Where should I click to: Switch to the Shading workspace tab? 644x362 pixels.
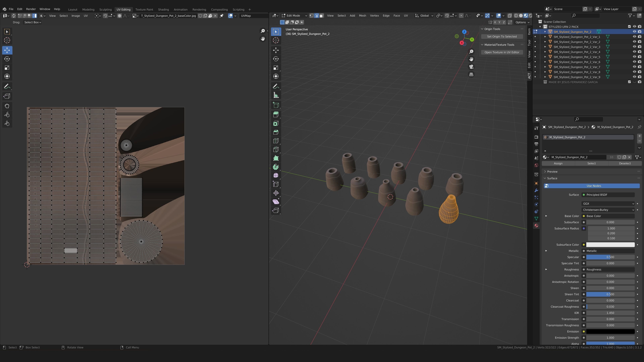tap(163, 10)
